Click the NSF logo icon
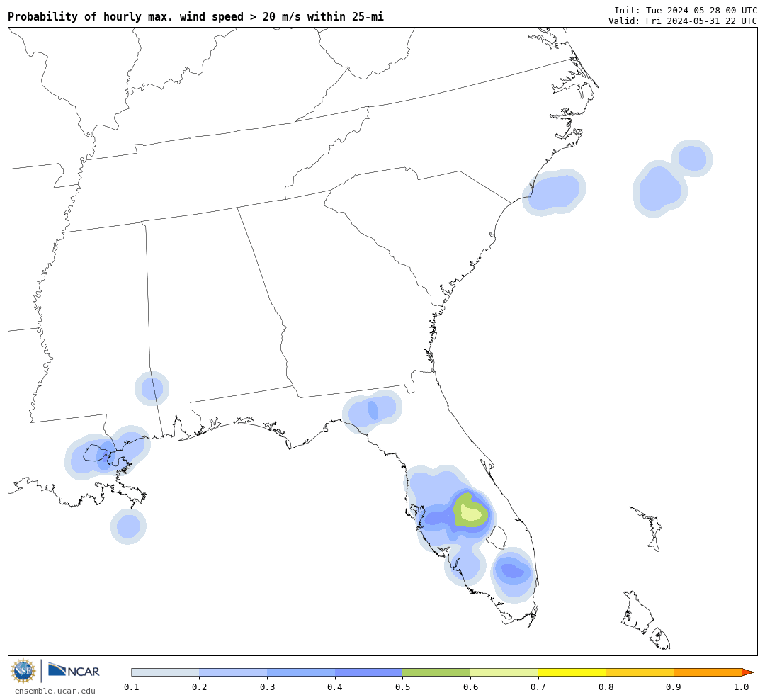Image resolution: width=765 pixels, height=700 pixels. 23,671
